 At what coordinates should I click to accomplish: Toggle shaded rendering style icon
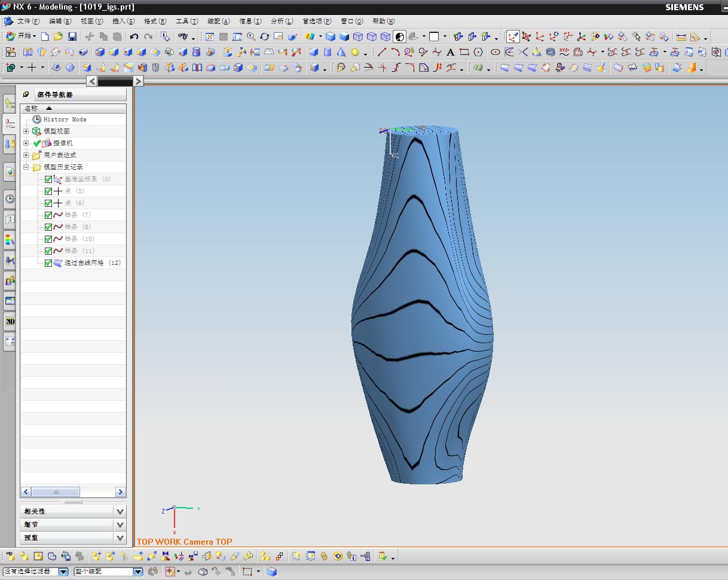[x=400, y=36]
